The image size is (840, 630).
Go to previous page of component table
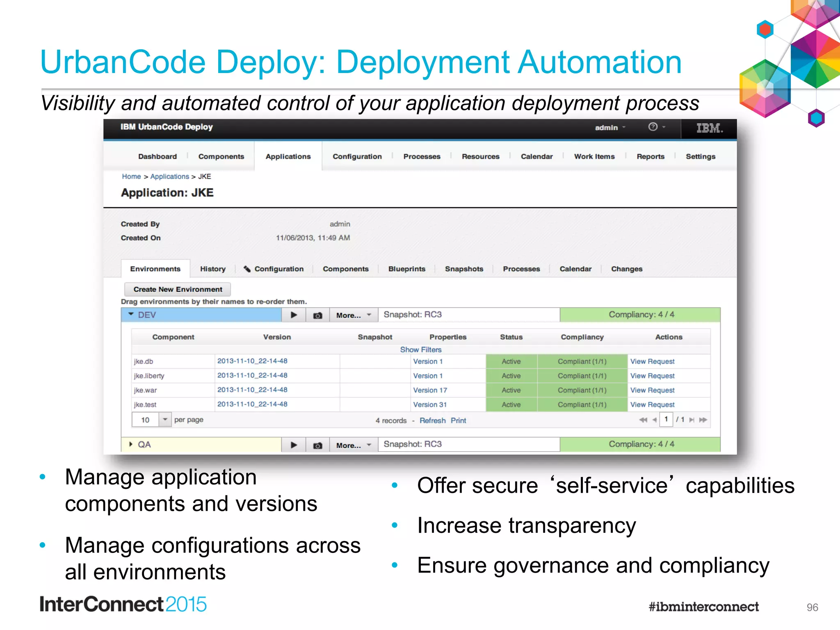coord(654,420)
